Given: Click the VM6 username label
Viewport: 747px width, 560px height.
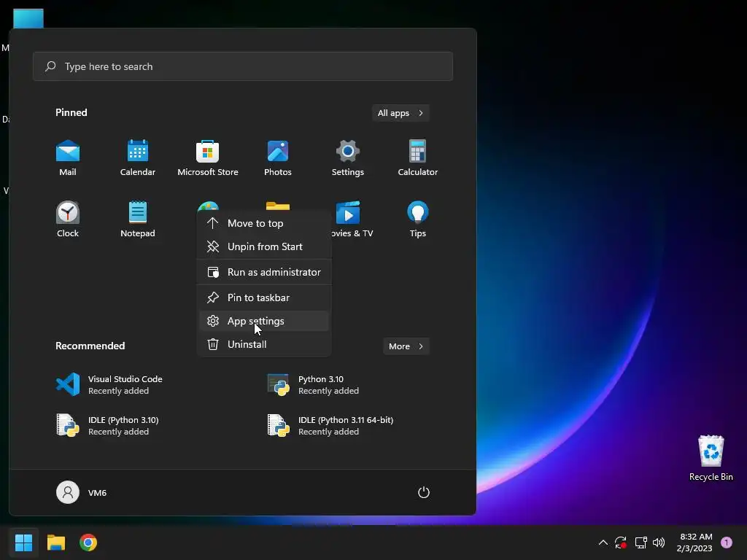Looking at the screenshot, I should 97,493.
